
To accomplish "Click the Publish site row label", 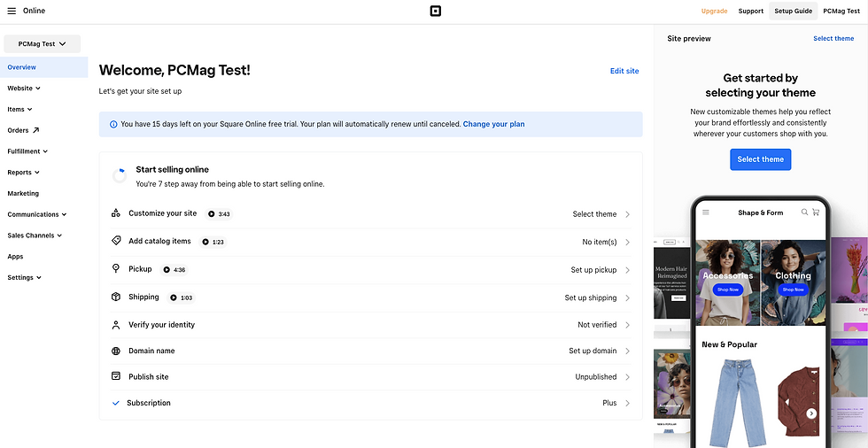I will pos(149,376).
